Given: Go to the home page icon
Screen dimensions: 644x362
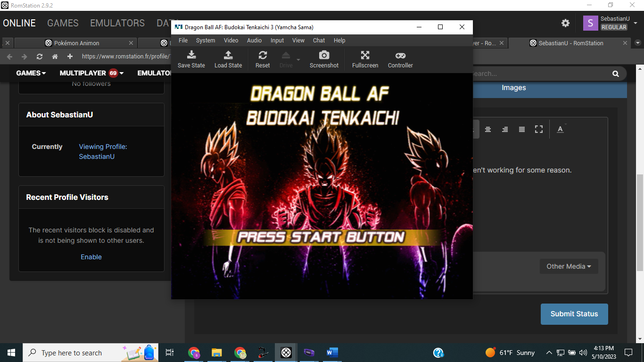Looking at the screenshot, I should coord(55,57).
